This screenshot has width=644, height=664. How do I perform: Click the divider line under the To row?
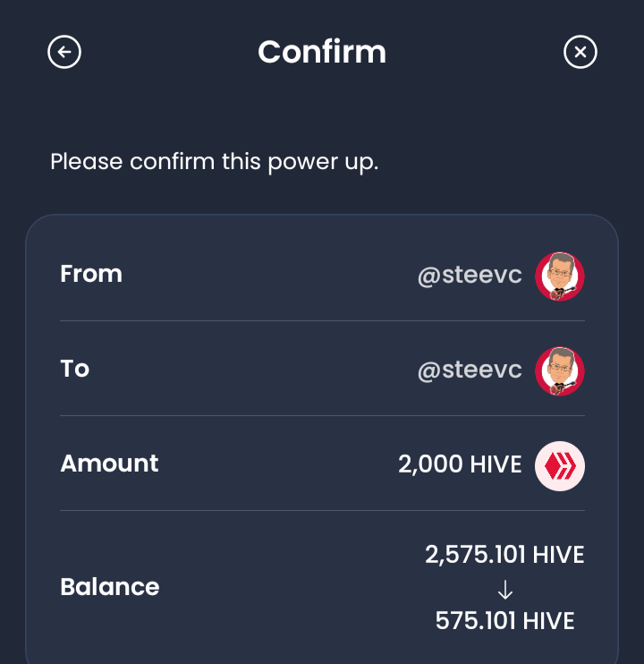322,415
